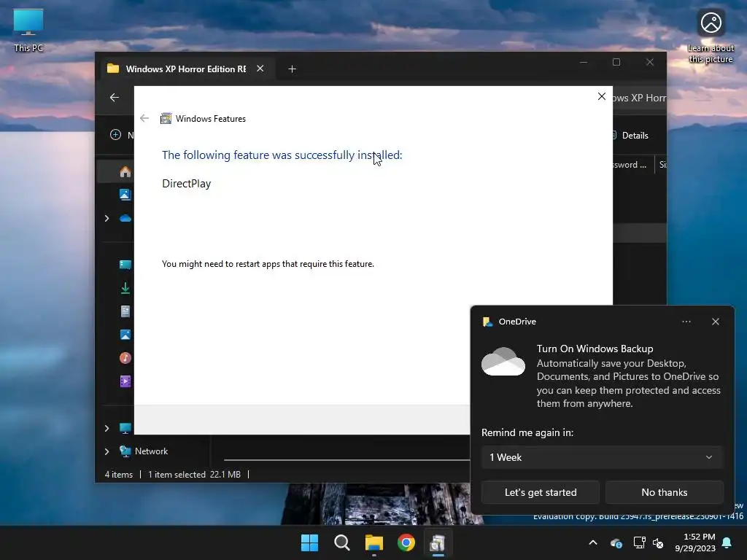747x560 pixels.
Task: Close the Windows Features dialog
Action: (602, 96)
